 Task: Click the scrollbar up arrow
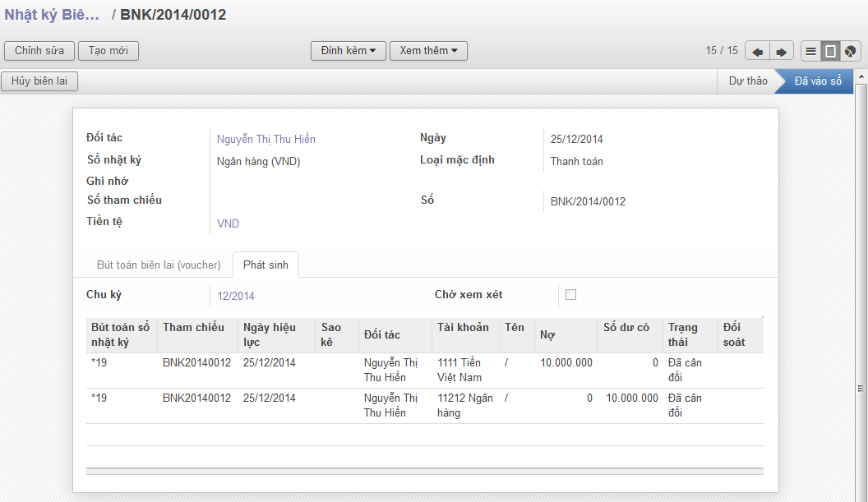861,78
